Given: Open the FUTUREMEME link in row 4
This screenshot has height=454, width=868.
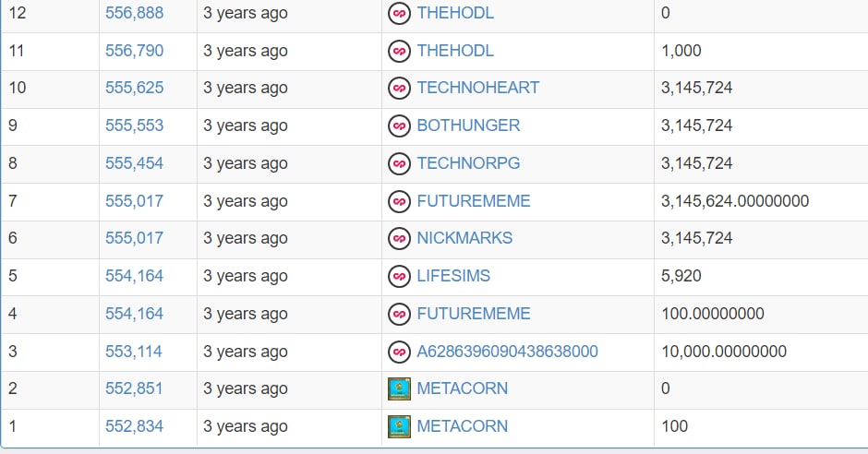Looking at the screenshot, I should 474,314.
